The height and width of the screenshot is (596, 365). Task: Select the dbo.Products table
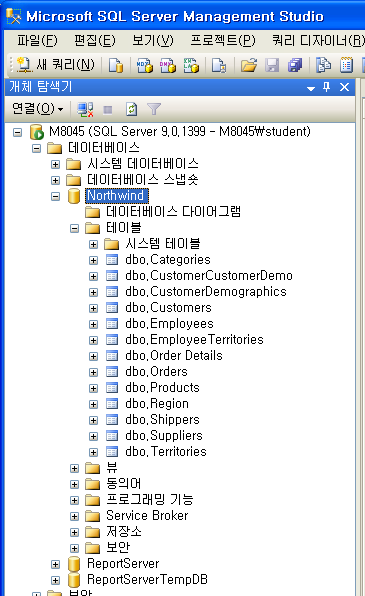(162, 387)
